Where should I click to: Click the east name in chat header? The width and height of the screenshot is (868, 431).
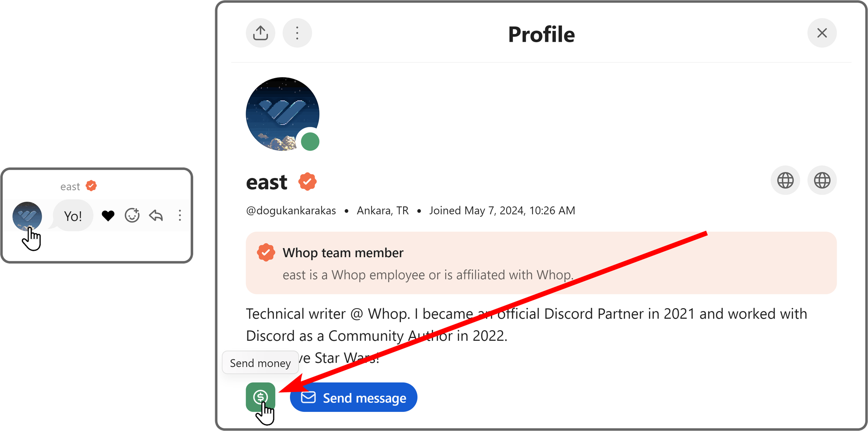[70, 187]
